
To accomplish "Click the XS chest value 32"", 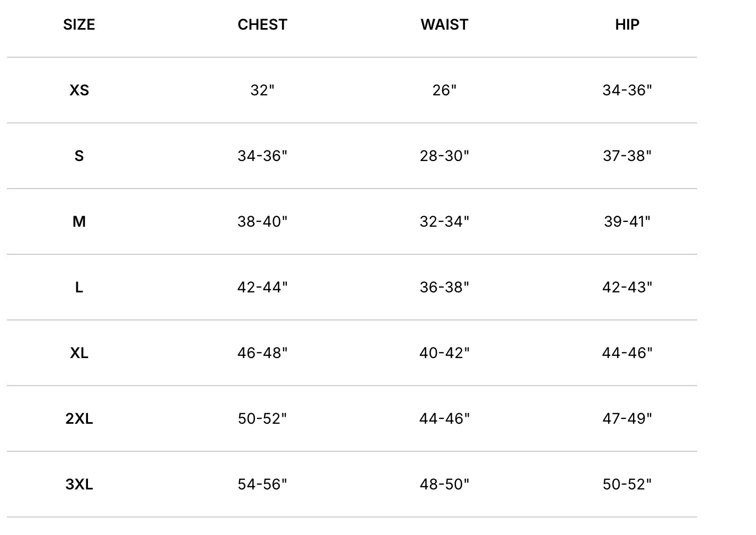I will click(262, 91).
